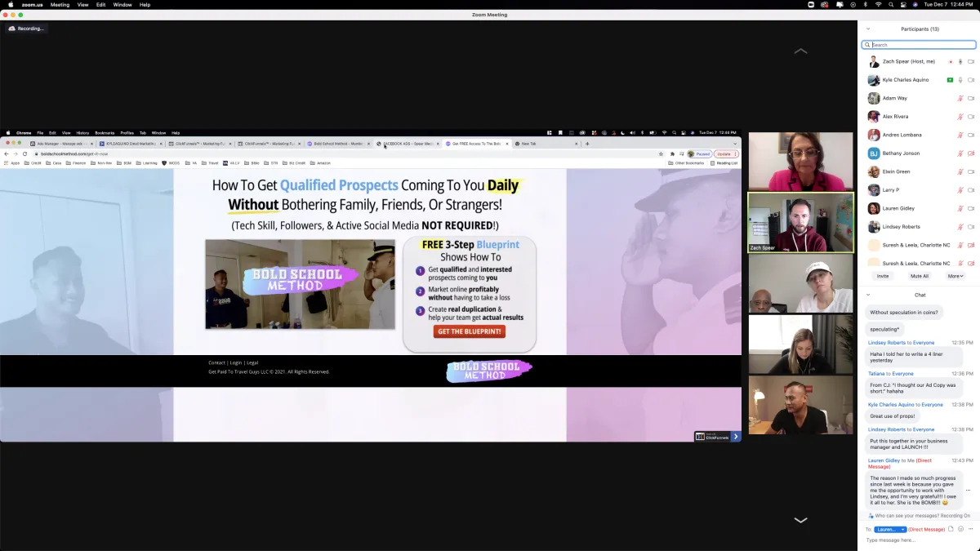Screen dimensions: 980x551
Task: Open the Window menu in menu bar
Action: [122, 5]
